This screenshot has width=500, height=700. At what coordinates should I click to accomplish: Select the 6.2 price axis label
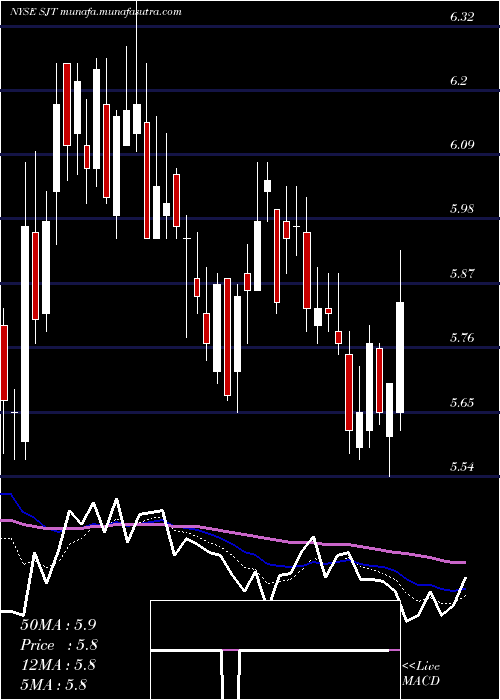click(458, 81)
